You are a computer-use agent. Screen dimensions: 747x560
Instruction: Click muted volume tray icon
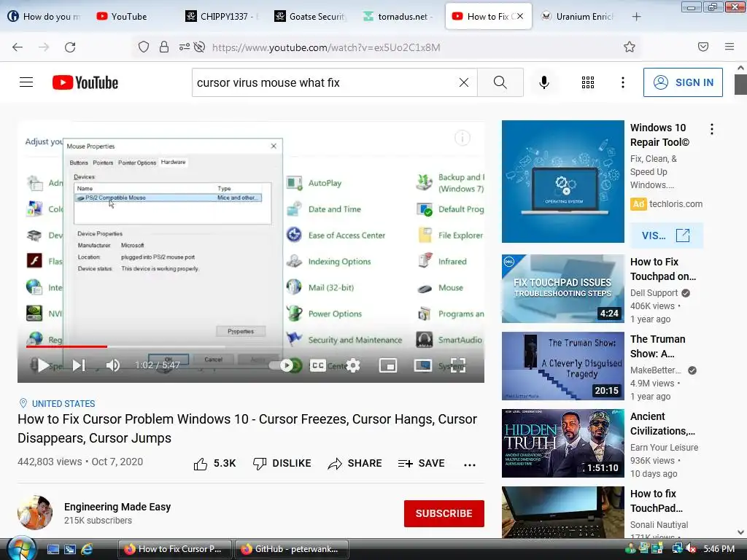pos(690,548)
